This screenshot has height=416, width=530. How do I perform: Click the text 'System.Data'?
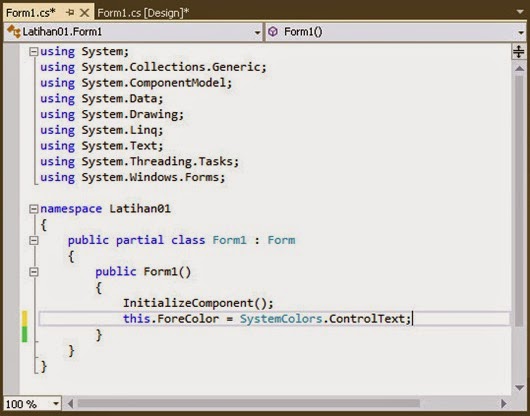coord(119,99)
